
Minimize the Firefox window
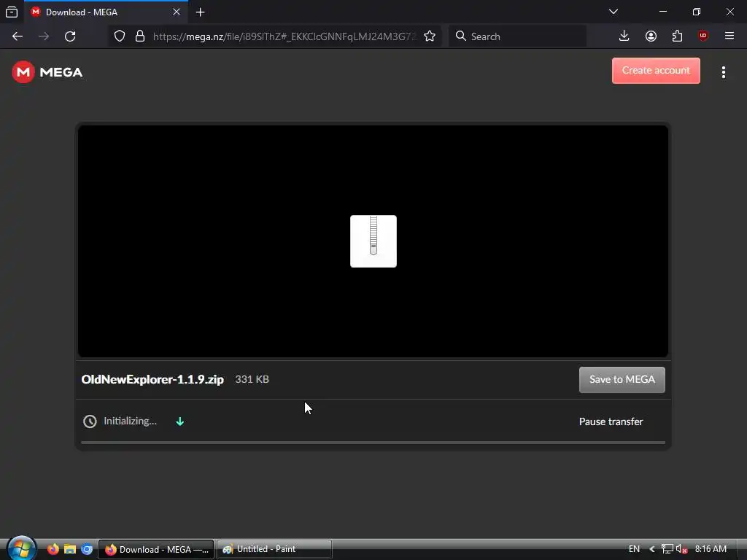pyautogui.click(x=662, y=12)
